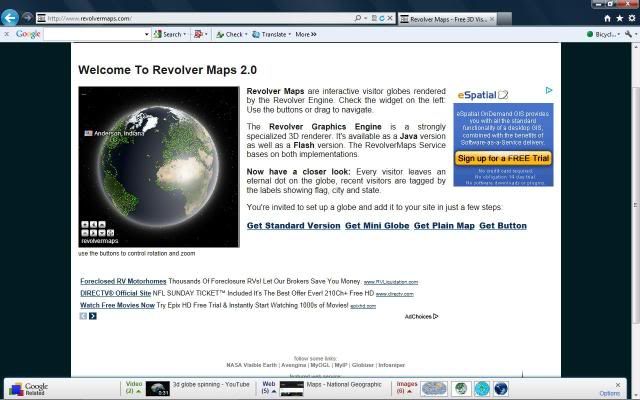
Task: Click the Google toolbar Search button
Action: pos(167,35)
